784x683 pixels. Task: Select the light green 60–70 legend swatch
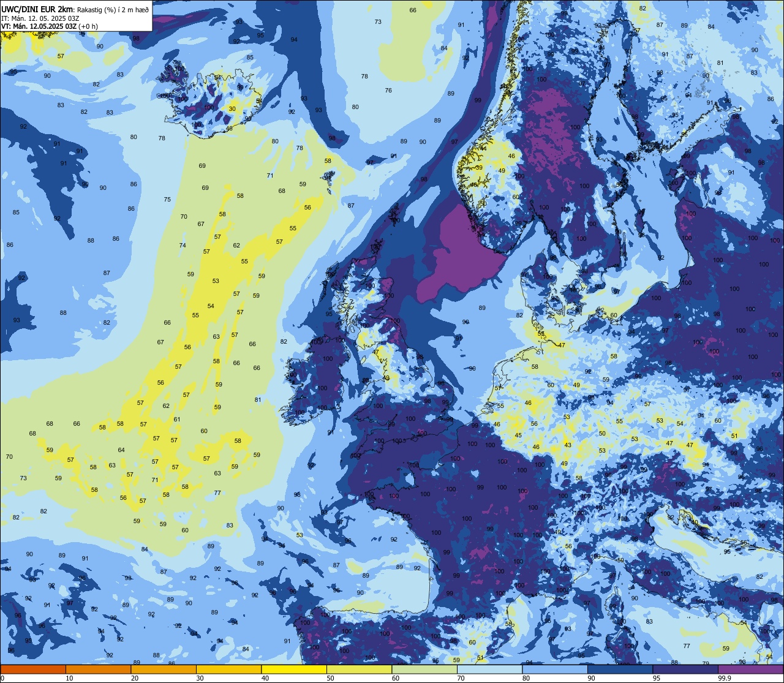(424, 669)
